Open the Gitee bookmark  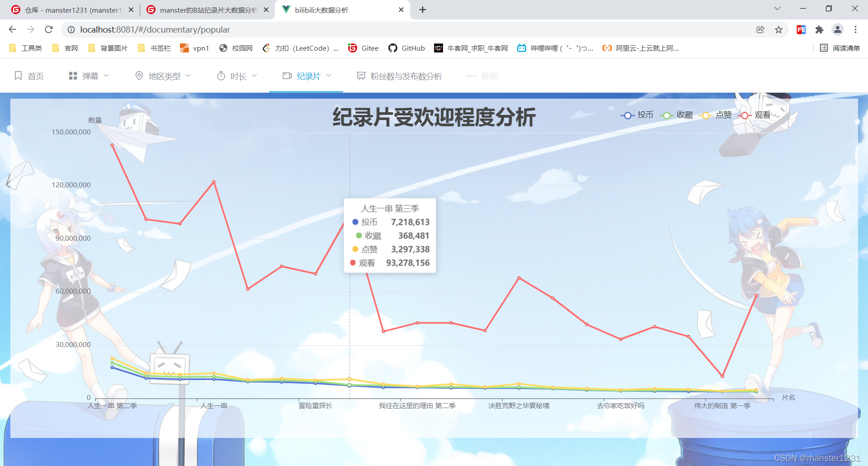(363, 48)
